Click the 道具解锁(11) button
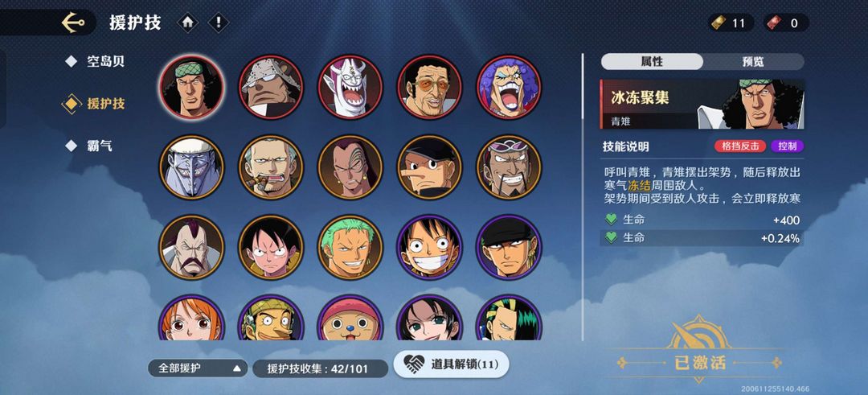868x395 pixels. (451, 364)
